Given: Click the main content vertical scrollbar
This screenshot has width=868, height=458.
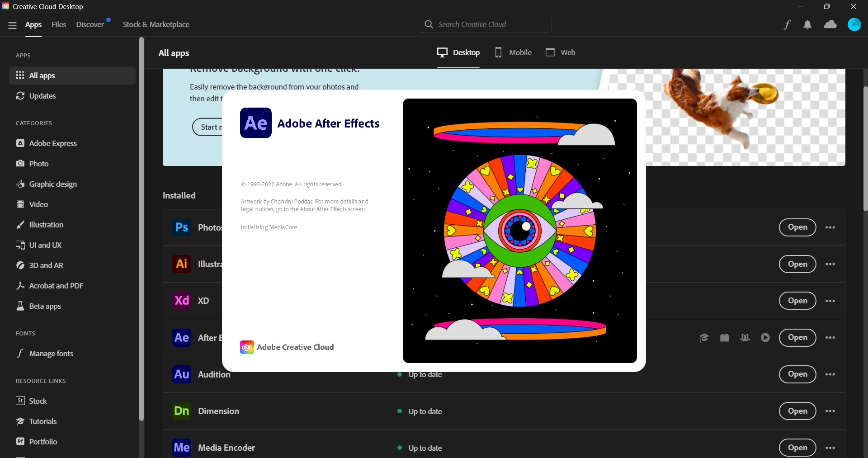Looking at the screenshot, I should click(x=865, y=148).
